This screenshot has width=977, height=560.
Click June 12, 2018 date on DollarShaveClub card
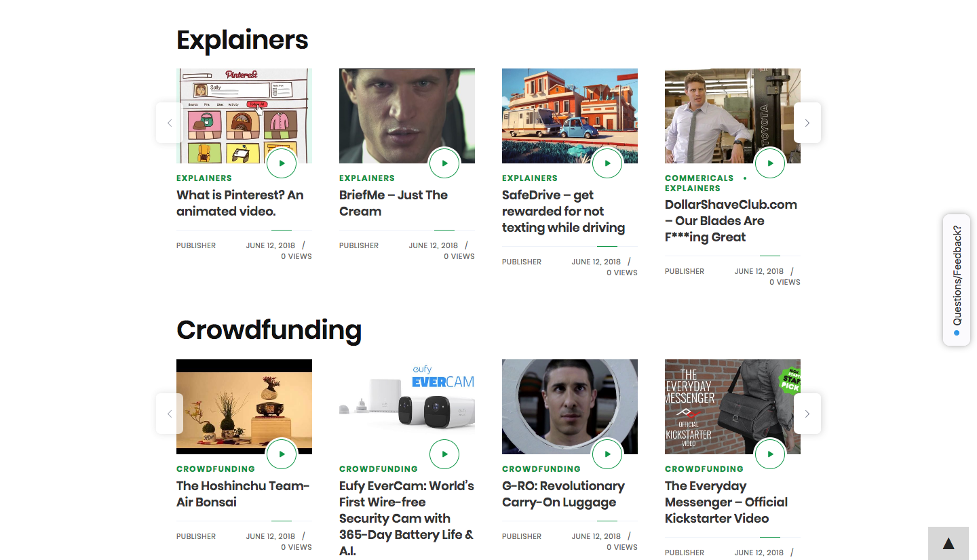(759, 271)
